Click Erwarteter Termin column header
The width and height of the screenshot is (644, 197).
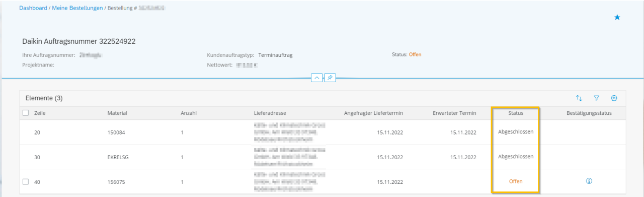click(x=454, y=113)
